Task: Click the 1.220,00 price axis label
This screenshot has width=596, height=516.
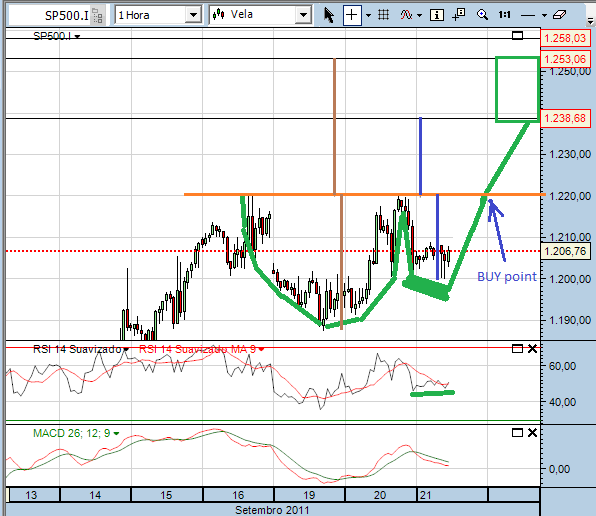Action: pos(570,196)
